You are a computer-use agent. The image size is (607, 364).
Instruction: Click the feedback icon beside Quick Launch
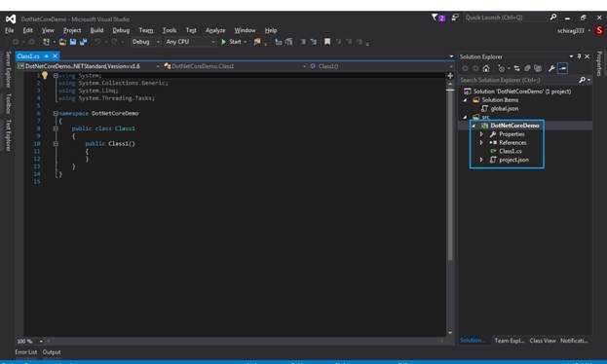(455, 18)
